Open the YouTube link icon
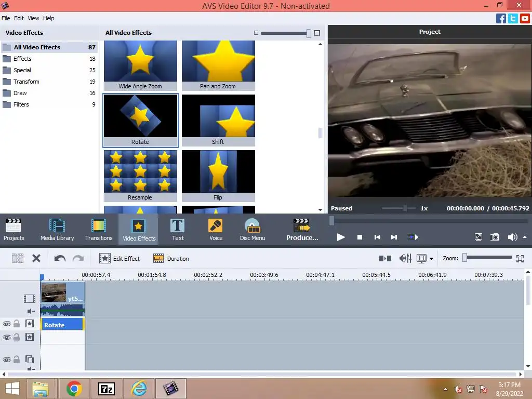 (x=525, y=18)
